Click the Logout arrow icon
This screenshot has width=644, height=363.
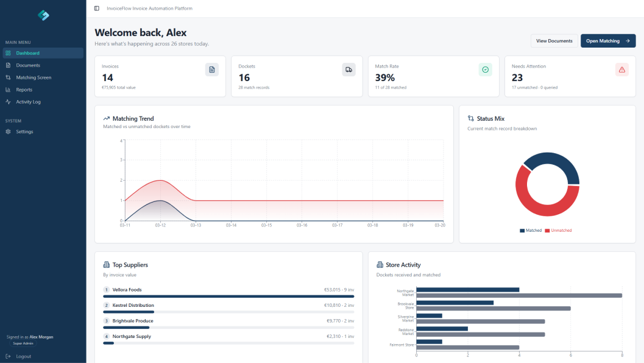(8, 356)
